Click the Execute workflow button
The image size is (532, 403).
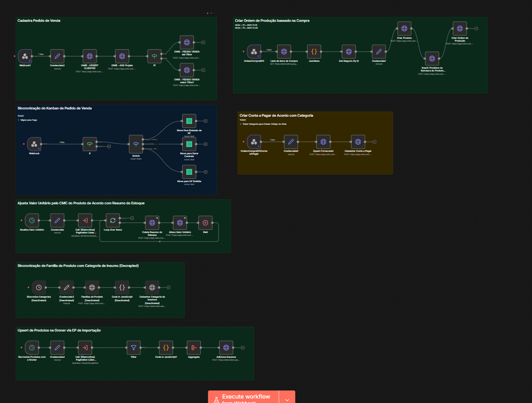coord(244,397)
